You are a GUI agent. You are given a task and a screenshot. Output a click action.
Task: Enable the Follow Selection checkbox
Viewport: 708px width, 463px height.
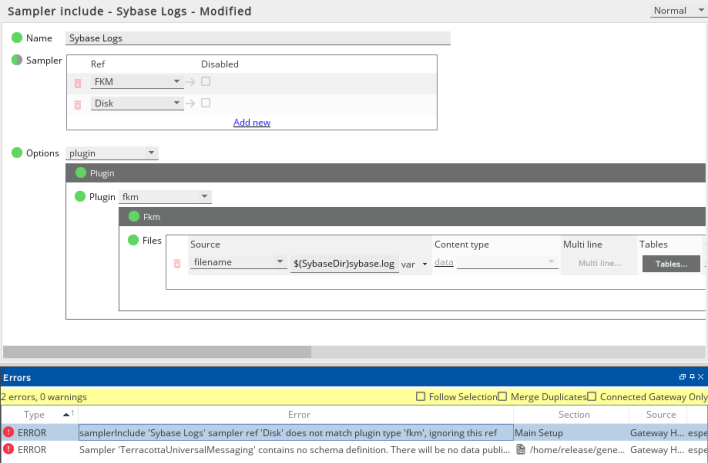click(420, 397)
